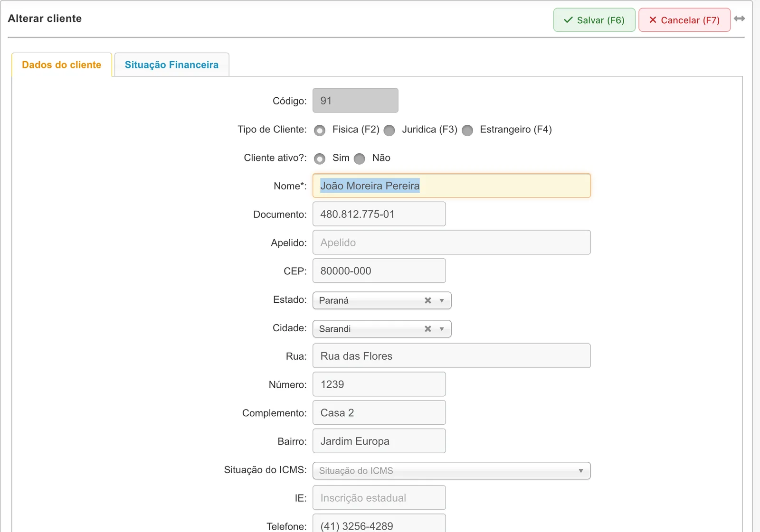Switch to Situação Financeira tab
The image size is (760, 532).
(x=171, y=65)
